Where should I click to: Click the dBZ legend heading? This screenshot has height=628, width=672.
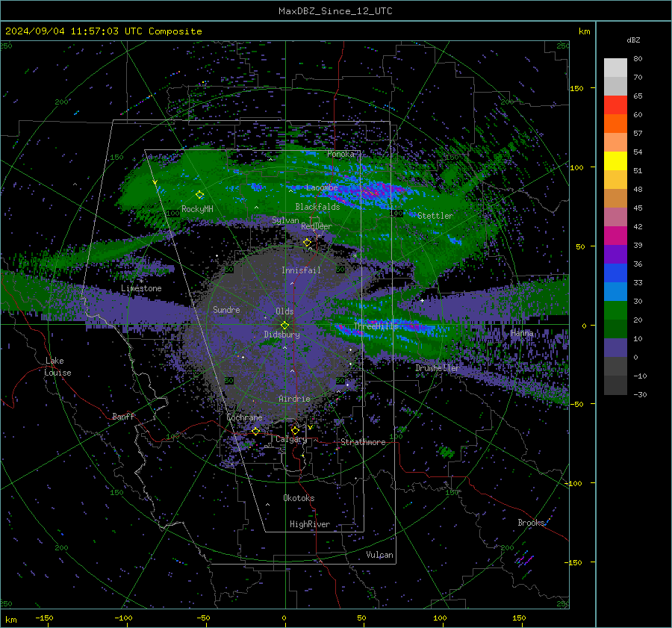pos(633,40)
